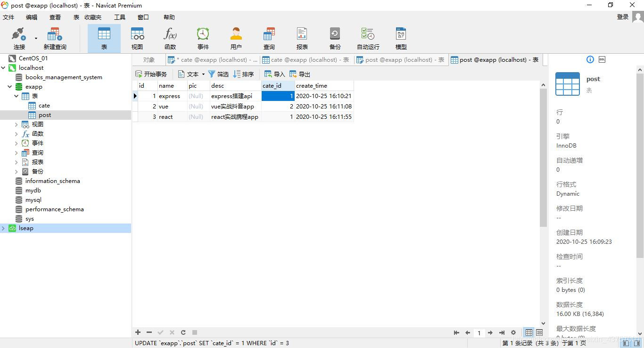Click the Login (登录) link
The height and width of the screenshot is (348, 644).
623,17
